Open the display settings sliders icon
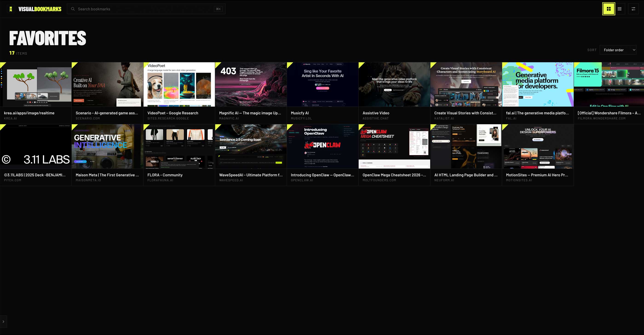This screenshot has width=644, height=335. tap(633, 9)
